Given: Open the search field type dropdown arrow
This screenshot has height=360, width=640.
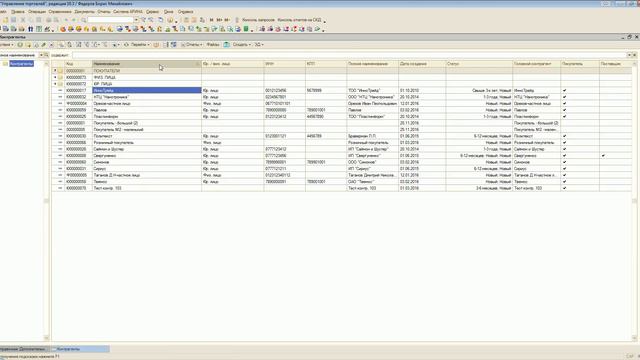Looking at the screenshot, I should (41, 55).
